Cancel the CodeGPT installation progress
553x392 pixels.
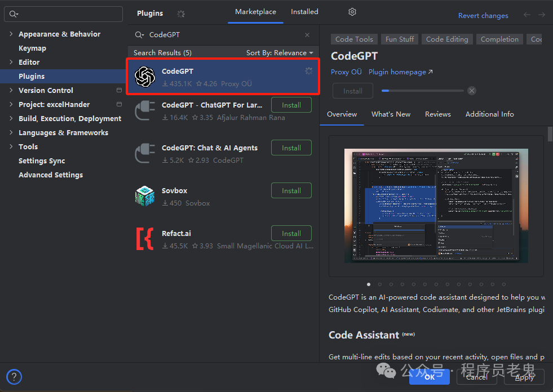coord(471,91)
